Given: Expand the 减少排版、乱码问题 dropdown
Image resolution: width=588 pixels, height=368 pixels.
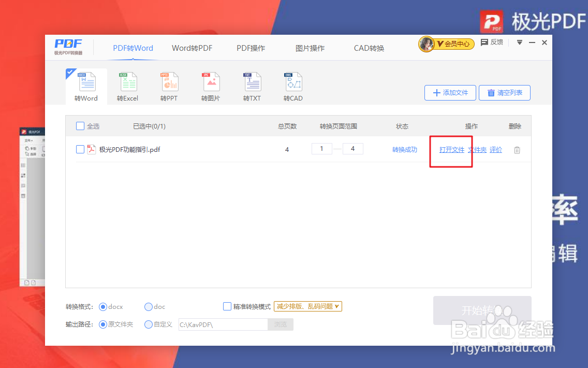Looking at the screenshot, I should (x=308, y=306).
